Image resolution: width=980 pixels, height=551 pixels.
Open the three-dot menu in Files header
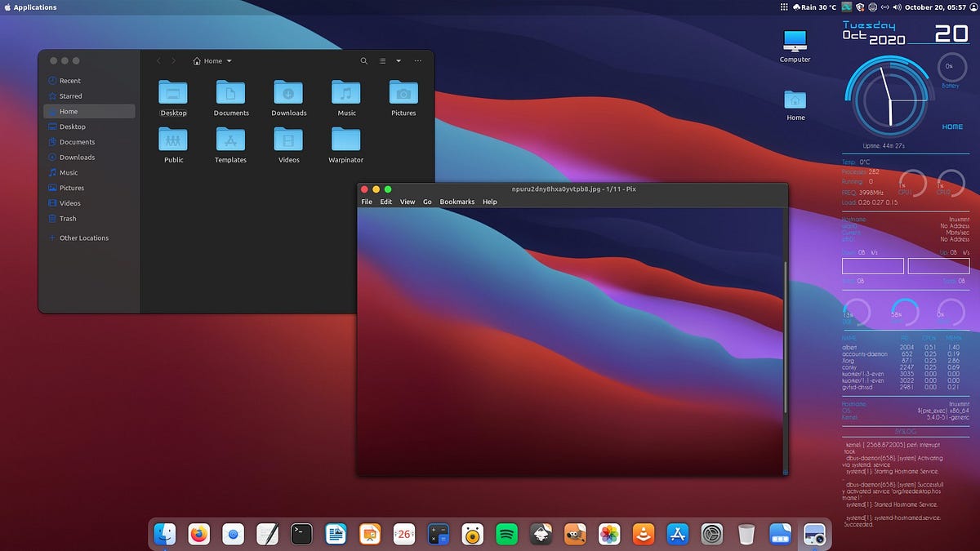tap(418, 61)
